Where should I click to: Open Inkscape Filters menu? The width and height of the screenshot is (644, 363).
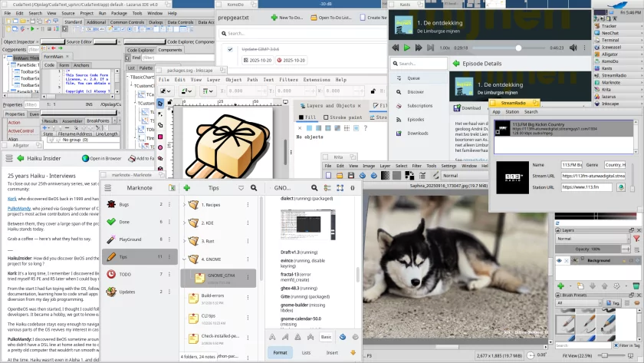(x=289, y=80)
